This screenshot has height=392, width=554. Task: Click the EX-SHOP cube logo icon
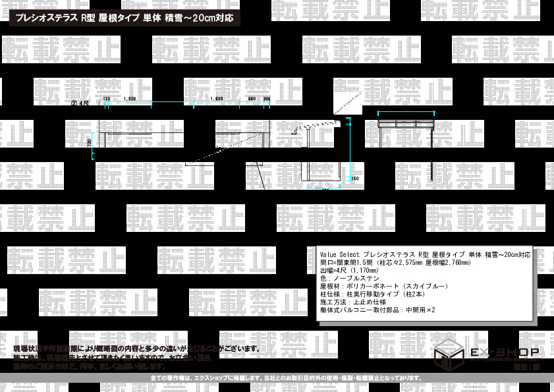[449, 354]
